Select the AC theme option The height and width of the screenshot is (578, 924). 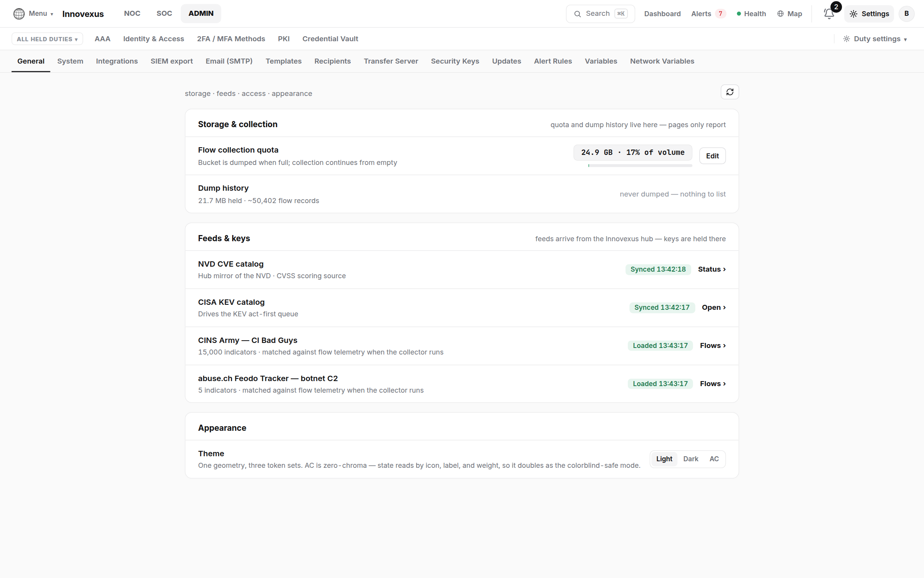point(714,459)
